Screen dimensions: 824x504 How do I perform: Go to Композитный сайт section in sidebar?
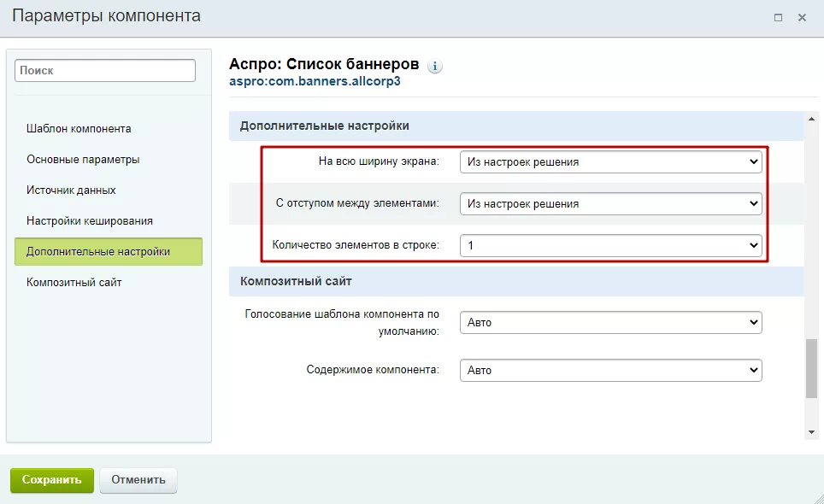74,283
